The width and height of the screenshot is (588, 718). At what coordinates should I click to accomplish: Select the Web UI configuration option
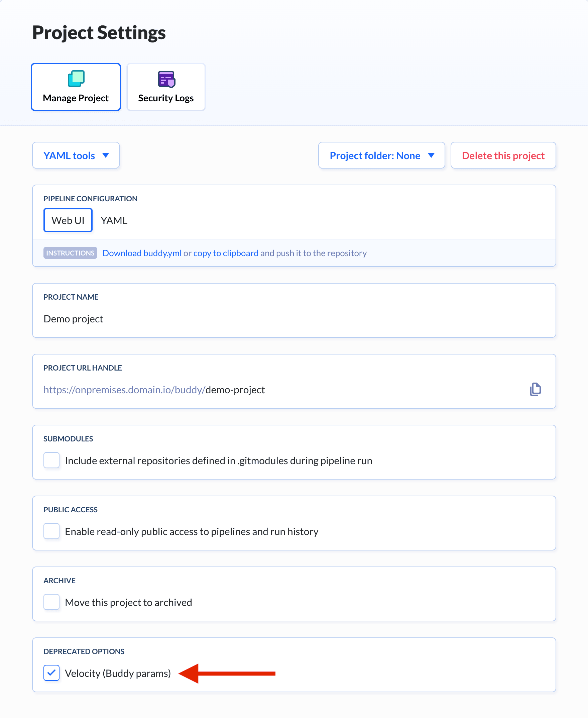pos(68,220)
